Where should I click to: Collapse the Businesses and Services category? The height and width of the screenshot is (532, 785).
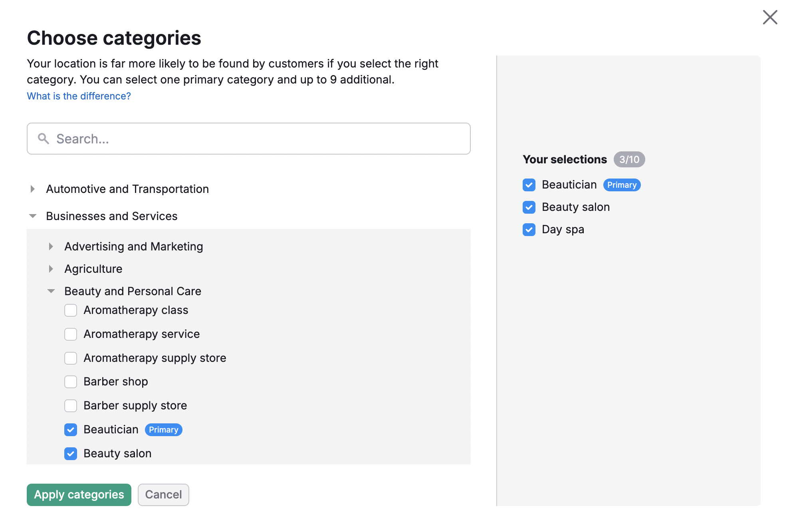pos(32,216)
